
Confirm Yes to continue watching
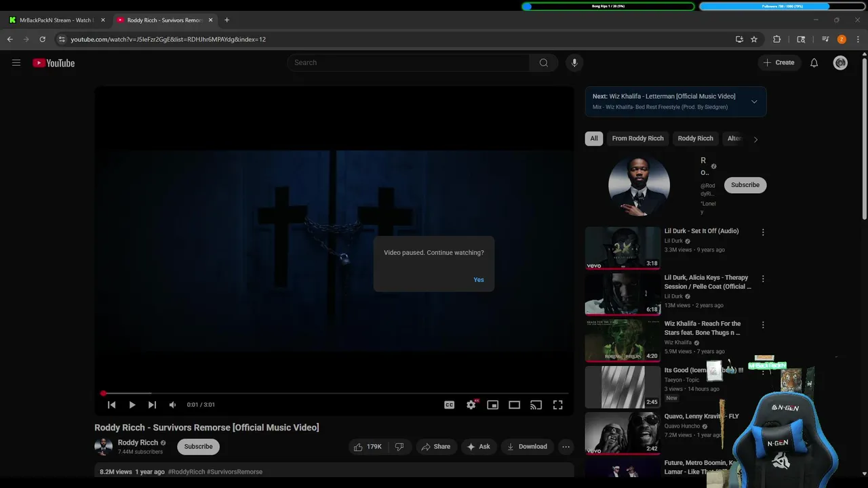click(x=479, y=280)
